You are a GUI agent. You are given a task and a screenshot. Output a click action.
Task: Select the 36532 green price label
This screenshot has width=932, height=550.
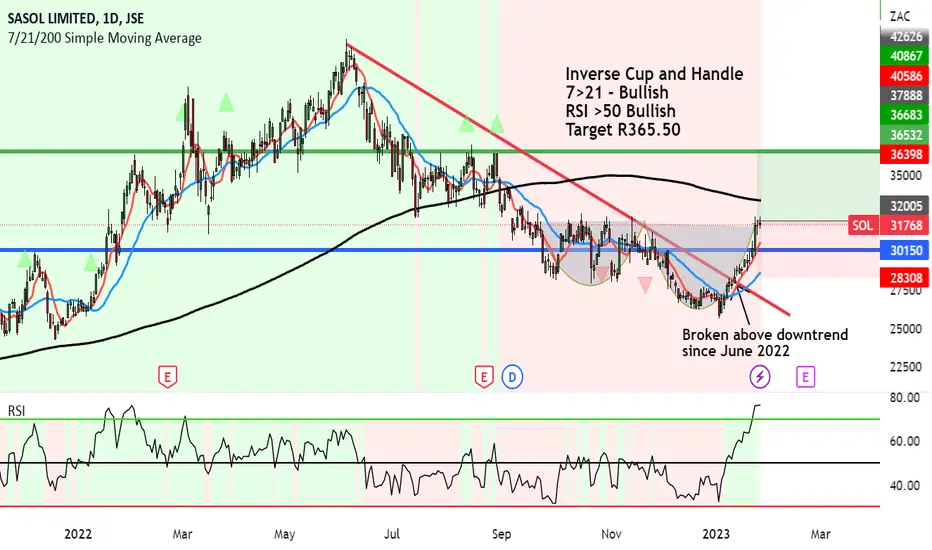(x=905, y=135)
